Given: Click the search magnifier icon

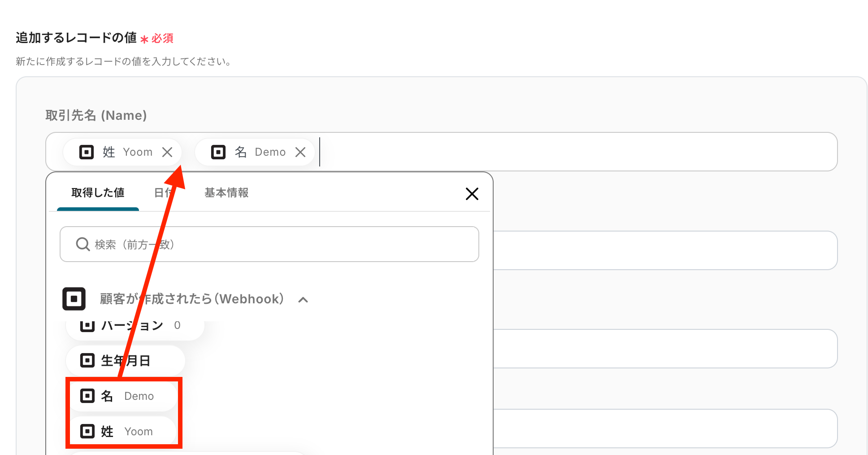Looking at the screenshot, I should (83, 245).
